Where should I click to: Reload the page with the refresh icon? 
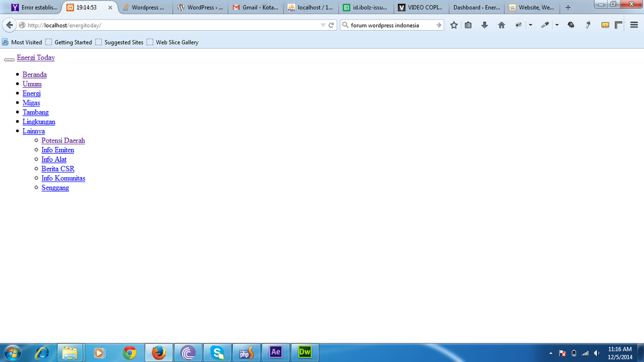(x=332, y=25)
